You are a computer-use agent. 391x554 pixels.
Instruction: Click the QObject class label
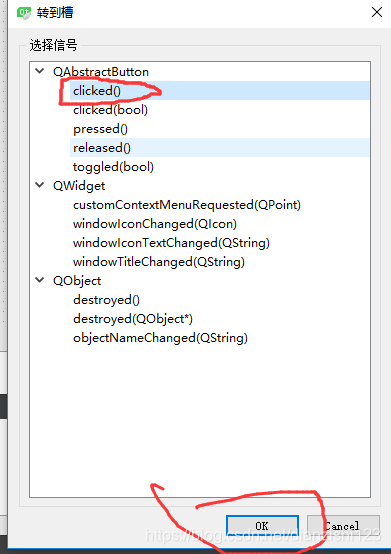pyautogui.click(x=77, y=281)
